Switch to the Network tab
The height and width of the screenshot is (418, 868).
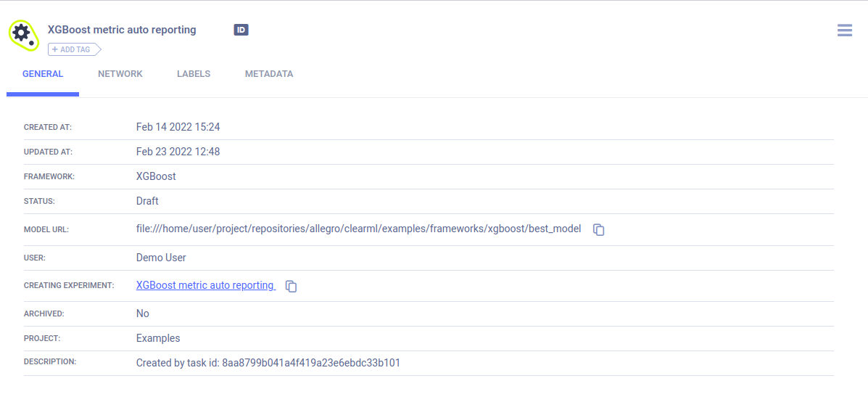pyautogui.click(x=120, y=74)
